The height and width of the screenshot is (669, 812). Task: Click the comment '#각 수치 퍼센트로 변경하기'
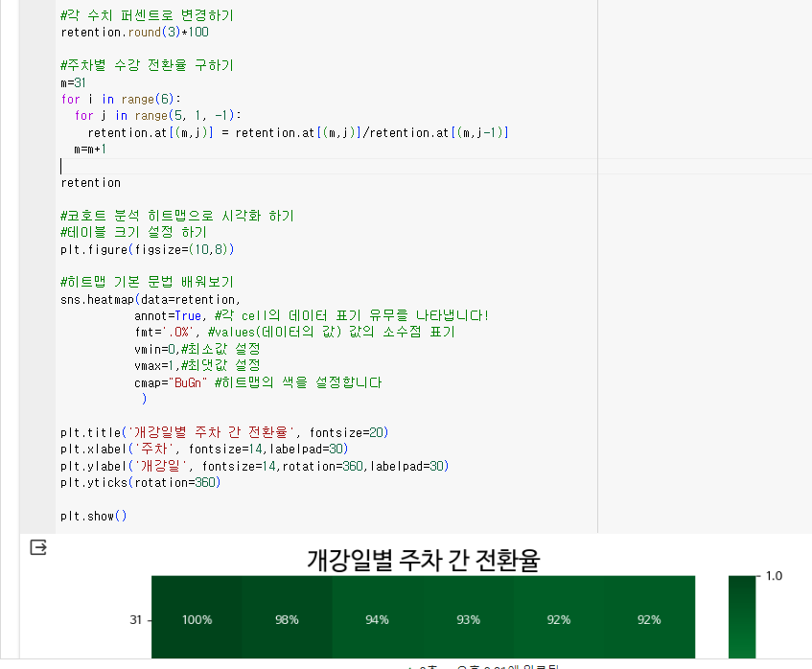coord(147,15)
